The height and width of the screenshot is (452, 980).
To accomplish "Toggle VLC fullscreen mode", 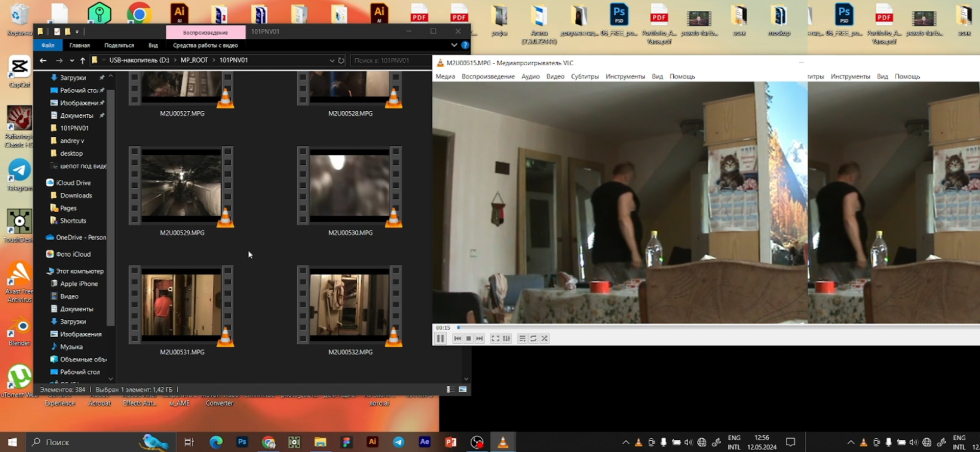I will point(495,338).
